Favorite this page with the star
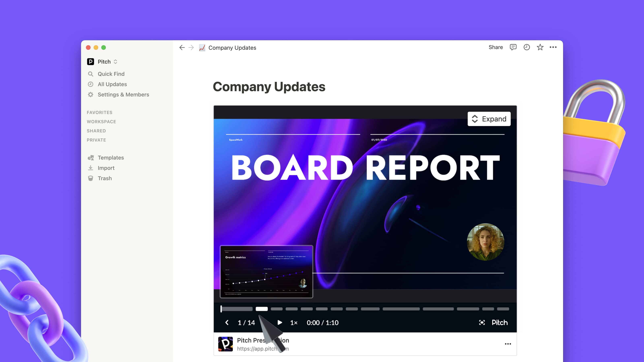This screenshot has width=644, height=362. (540, 47)
